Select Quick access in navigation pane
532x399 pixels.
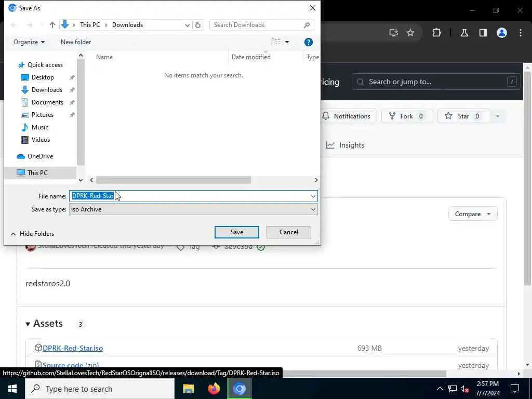(45, 65)
